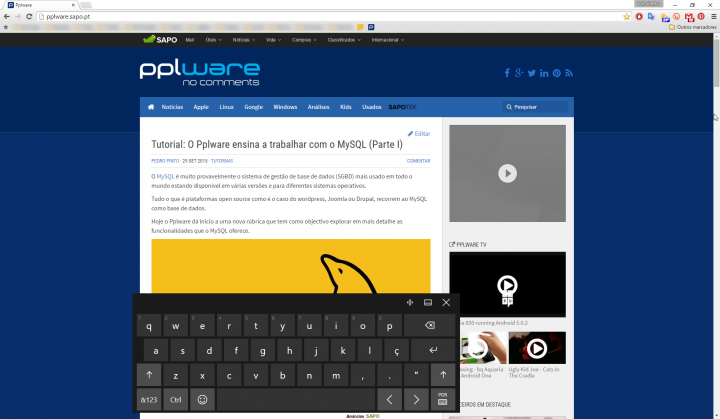Viewport: 720px width, 419px height.
Task: Tap the ç key on keyboard
Action: click(396, 350)
